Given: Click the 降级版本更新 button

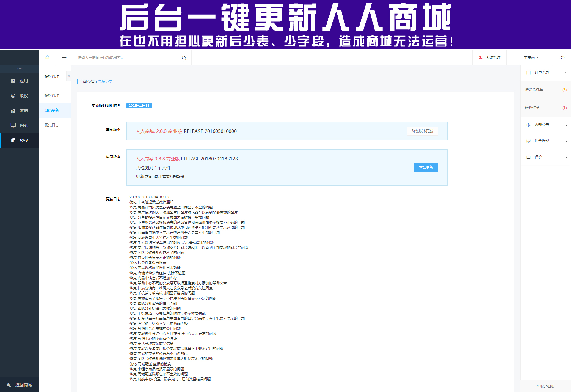Looking at the screenshot, I should click(x=422, y=131).
